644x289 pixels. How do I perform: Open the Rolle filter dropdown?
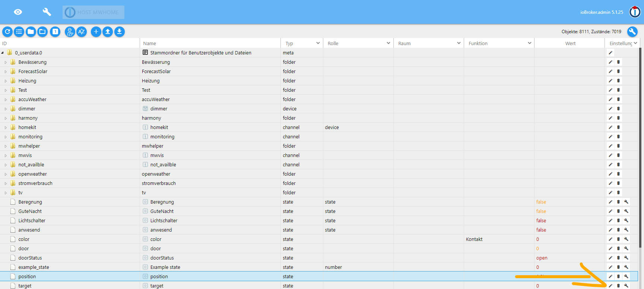click(x=388, y=43)
